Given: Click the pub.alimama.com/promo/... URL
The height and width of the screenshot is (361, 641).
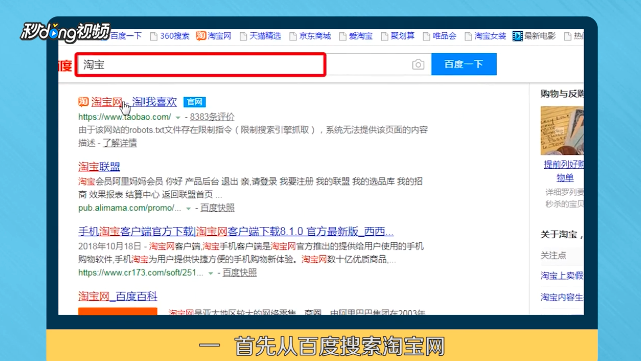Looking at the screenshot, I should click(x=130, y=208).
